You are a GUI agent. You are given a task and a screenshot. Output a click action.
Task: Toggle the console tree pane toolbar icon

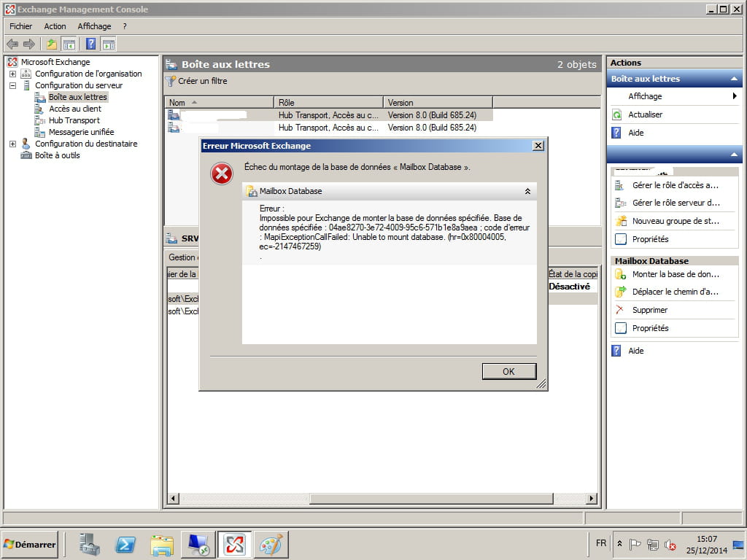pyautogui.click(x=69, y=44)
